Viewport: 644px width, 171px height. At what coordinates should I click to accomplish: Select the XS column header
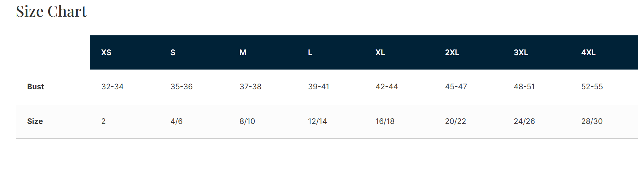[106, 52]
